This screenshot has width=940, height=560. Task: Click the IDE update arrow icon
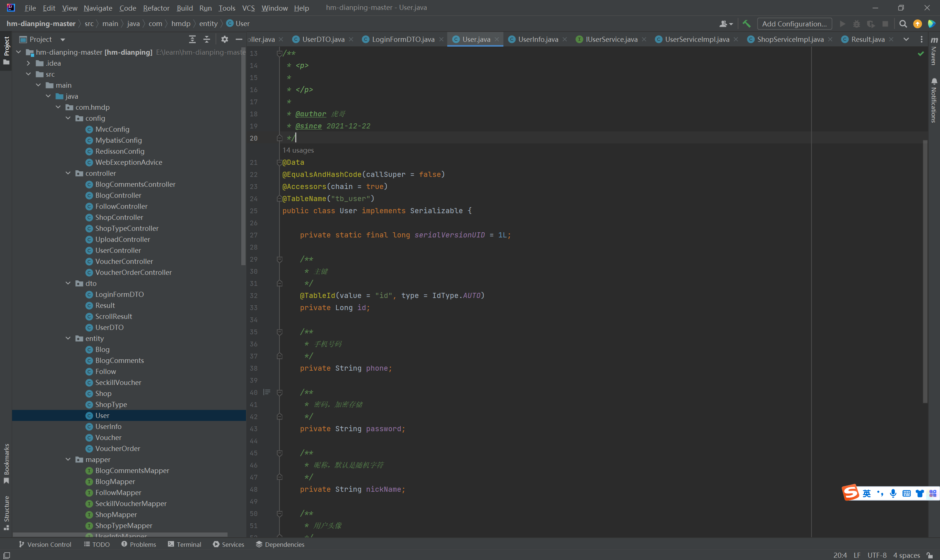[x=917, y=24]
